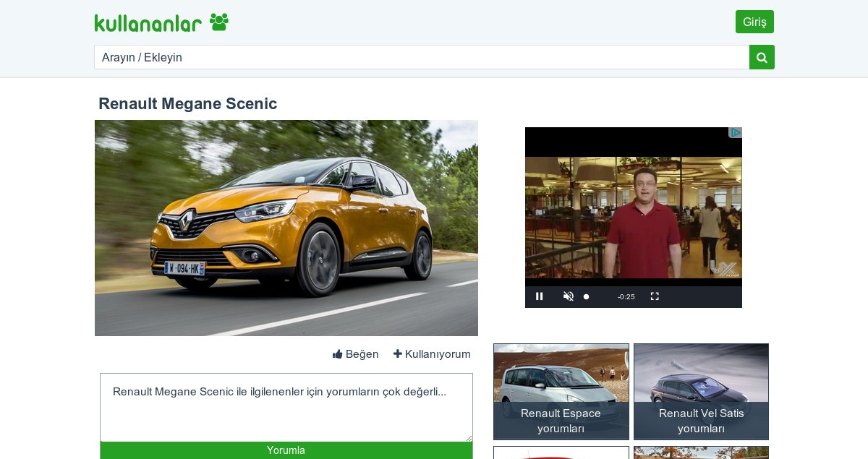Pause the video advertisement
868x459 pixels.
click(x=539, y=296)
